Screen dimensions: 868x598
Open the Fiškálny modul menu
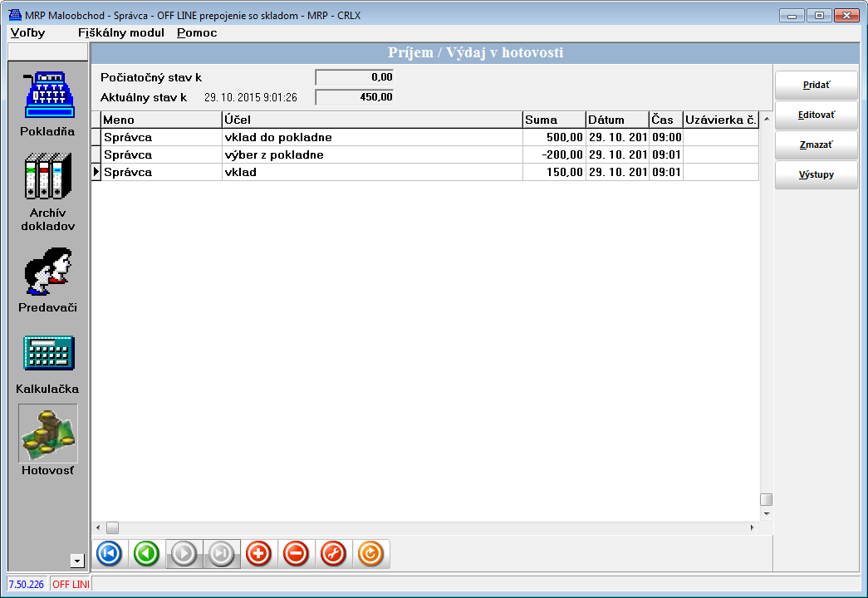[x=120, y=33]
